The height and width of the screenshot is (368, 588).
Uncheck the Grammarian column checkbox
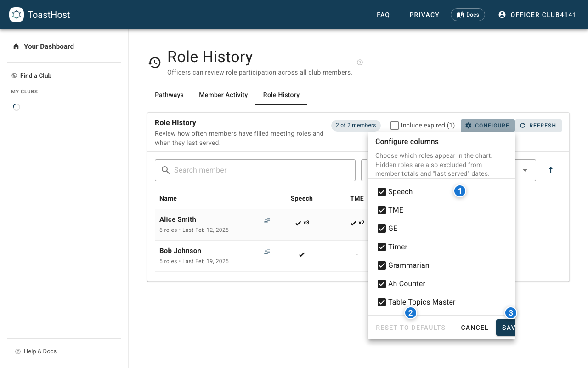click(381, 265)
